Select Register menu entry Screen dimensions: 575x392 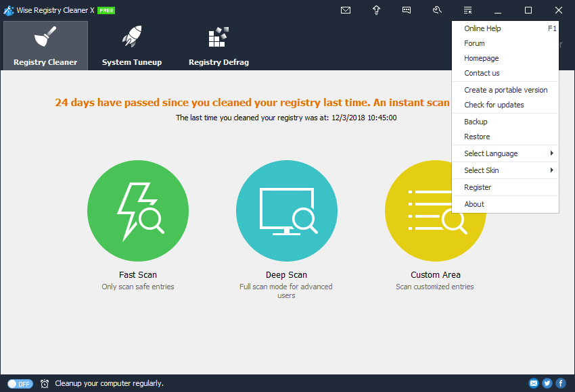[505, 187]
